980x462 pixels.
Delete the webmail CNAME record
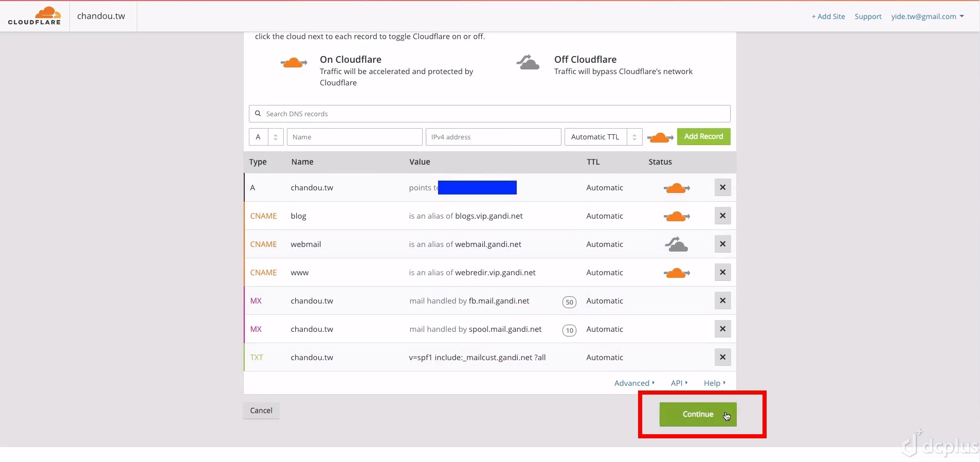pyautogui.click(x=722, y=244)
